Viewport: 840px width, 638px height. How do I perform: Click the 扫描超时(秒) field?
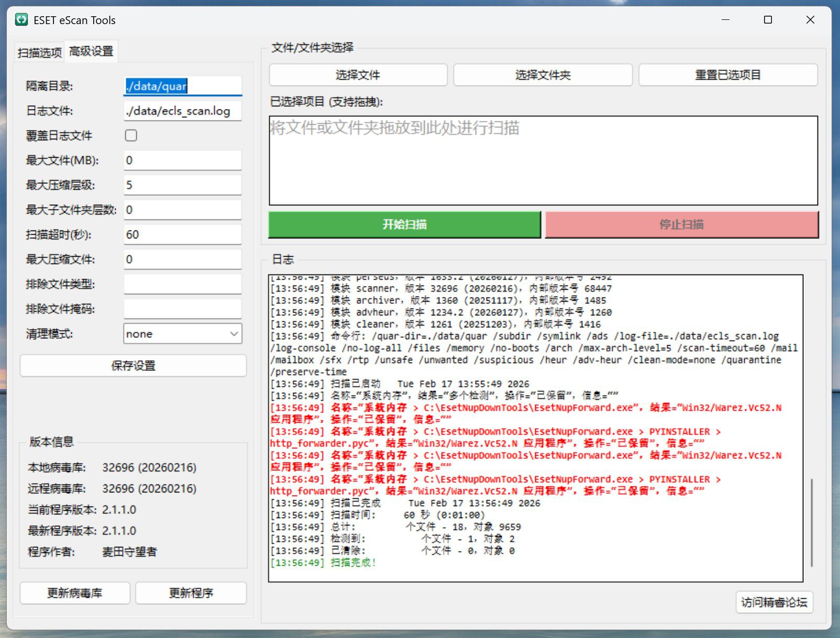[183, 235]
